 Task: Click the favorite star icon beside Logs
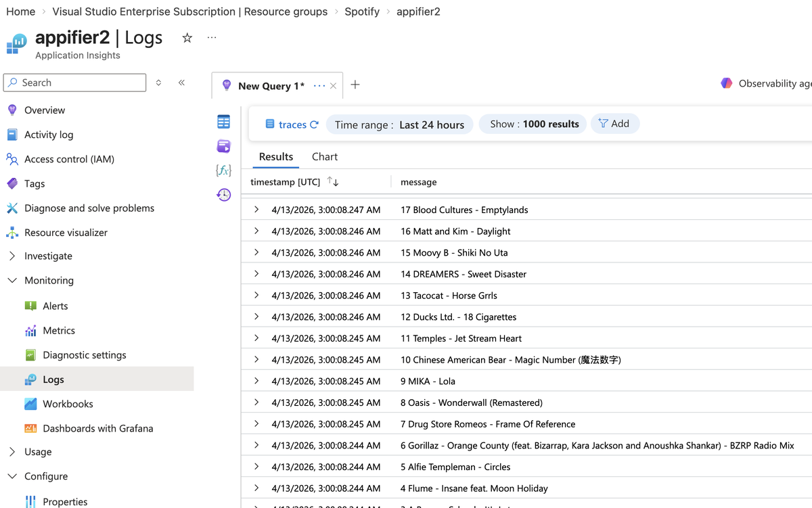(187, 38)
